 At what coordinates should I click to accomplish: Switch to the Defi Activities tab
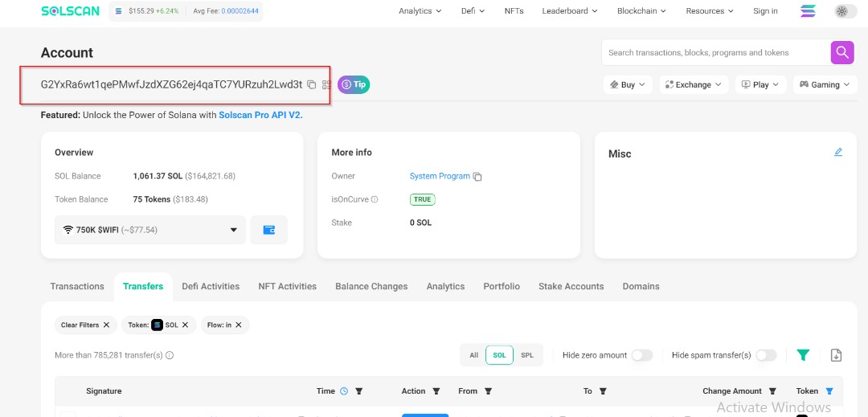tap(211, 287)
